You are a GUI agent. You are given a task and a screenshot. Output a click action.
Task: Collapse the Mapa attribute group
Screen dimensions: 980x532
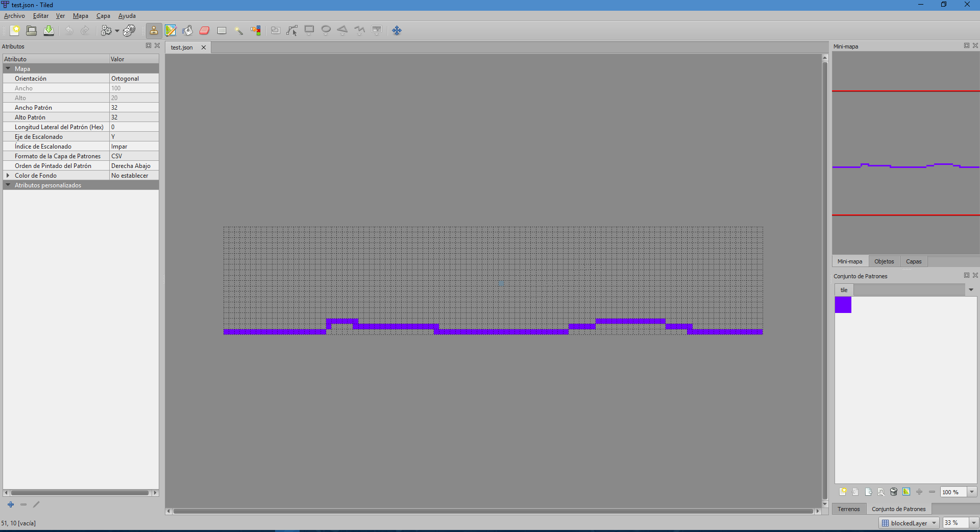[x=8, y=68]
